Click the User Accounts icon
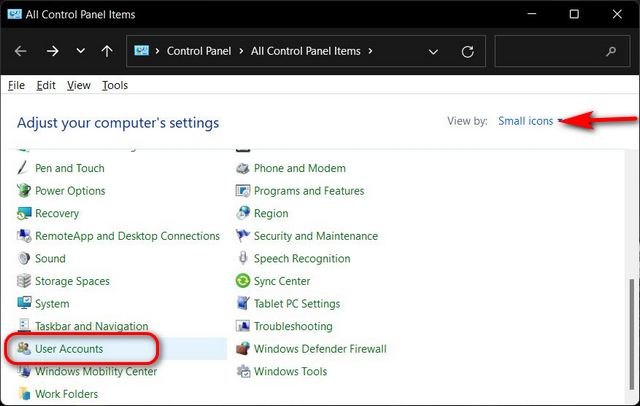 (x=24, y=349)
